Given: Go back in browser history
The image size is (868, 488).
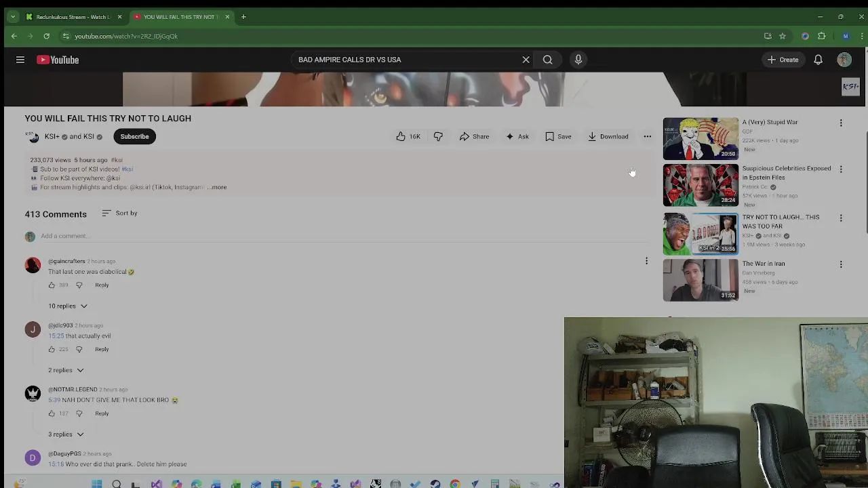Looking at the screenshot, I should click(14, 36).
